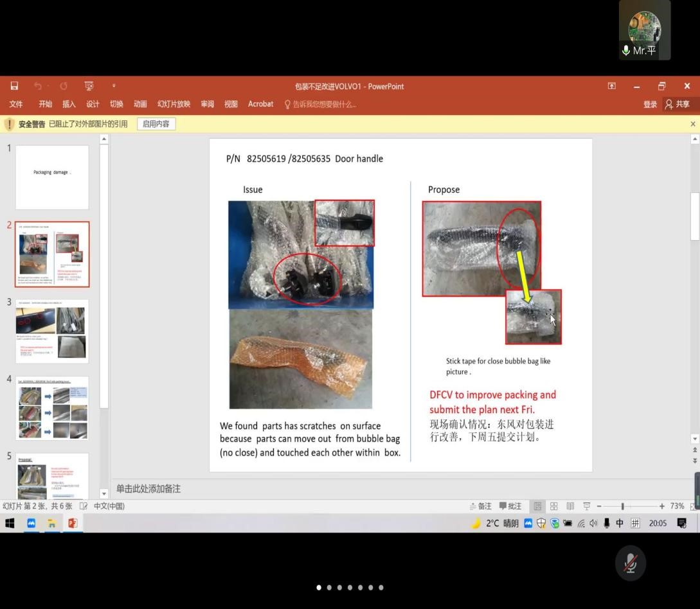700x609 pixels.
Task: Click the slide count '幻灯片 第 2 张, 共 6 张'
Action: (x=37, y=506)
